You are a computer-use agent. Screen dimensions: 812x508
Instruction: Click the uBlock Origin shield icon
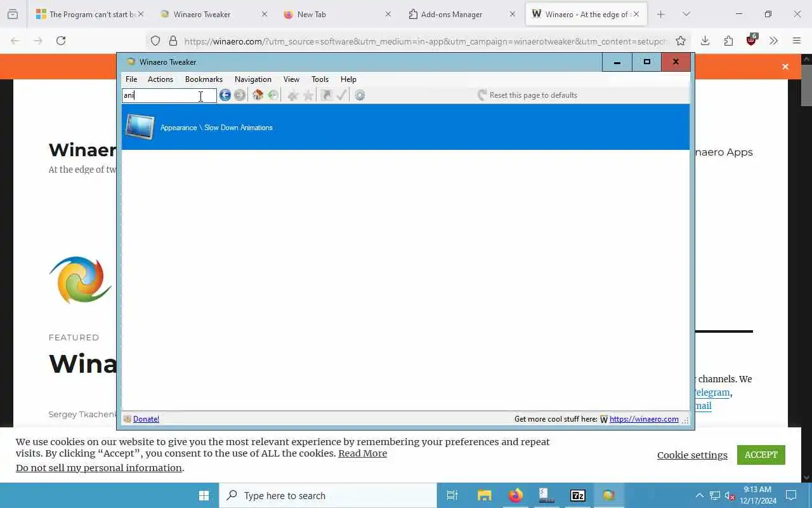pos(752,40)
